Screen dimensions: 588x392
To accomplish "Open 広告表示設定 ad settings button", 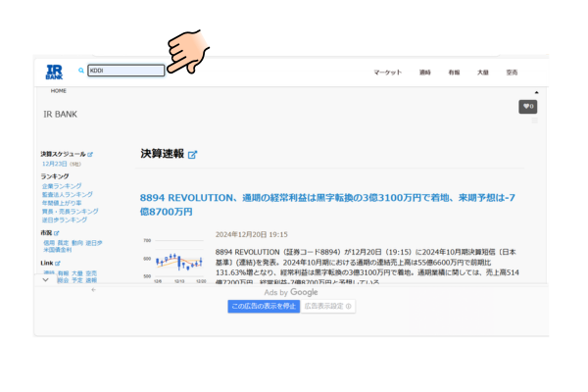I will point(327,306).
